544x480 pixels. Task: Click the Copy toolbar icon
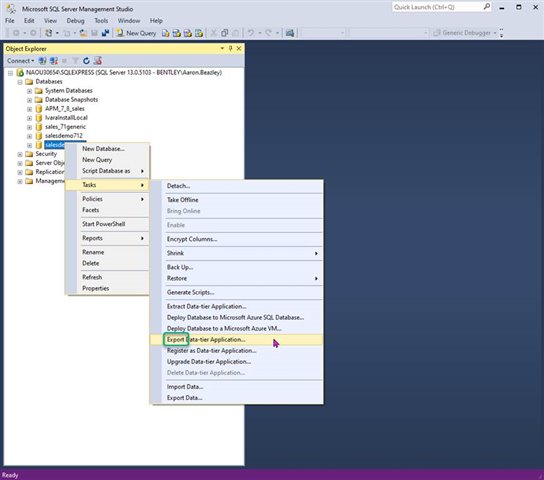224,33
